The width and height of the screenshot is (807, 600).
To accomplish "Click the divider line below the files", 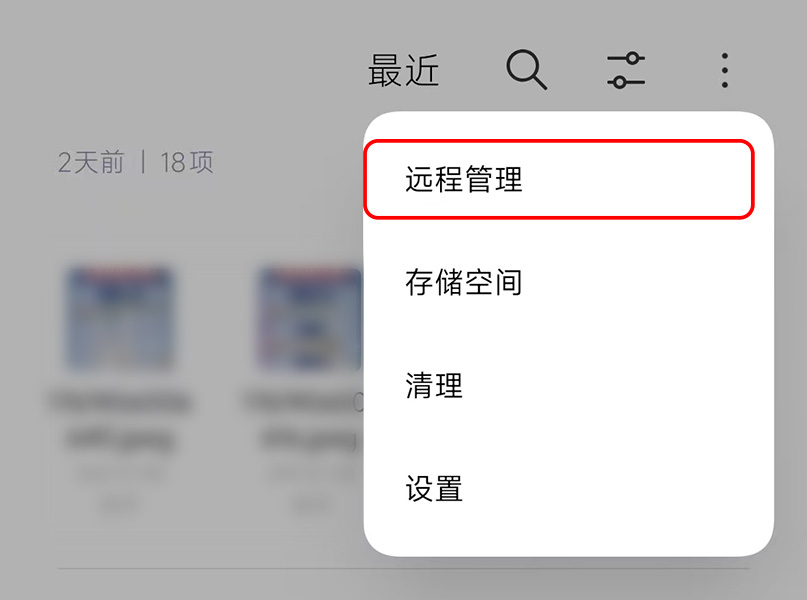I will pyautogui.click(x=404, y=569).
